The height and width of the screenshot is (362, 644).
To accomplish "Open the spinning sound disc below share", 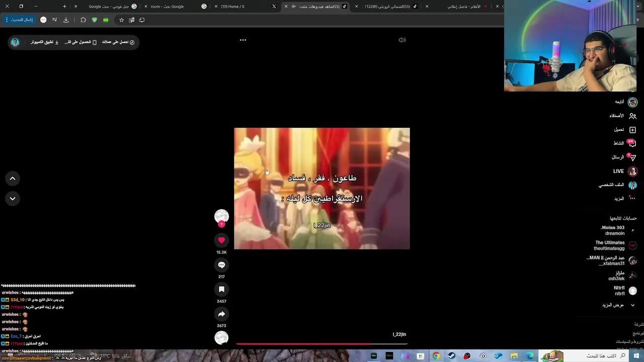I will coord(221,338).
